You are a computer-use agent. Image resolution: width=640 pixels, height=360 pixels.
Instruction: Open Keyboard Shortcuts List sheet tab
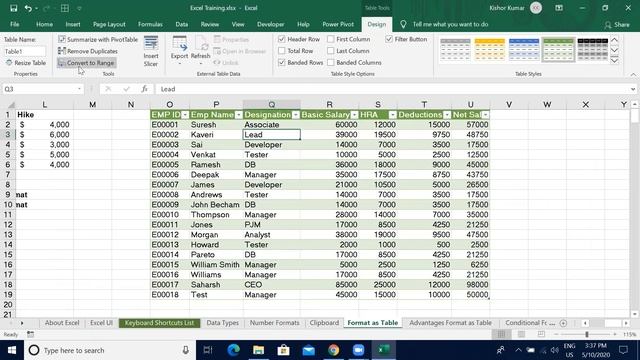[x=160, y=323]
